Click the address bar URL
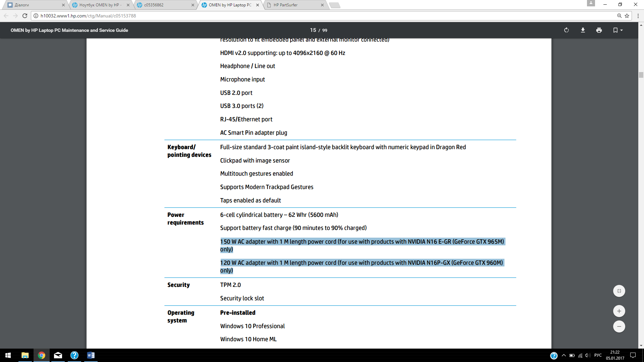The image size is (644, 362). pyautogui.click(x=88, y=16)
